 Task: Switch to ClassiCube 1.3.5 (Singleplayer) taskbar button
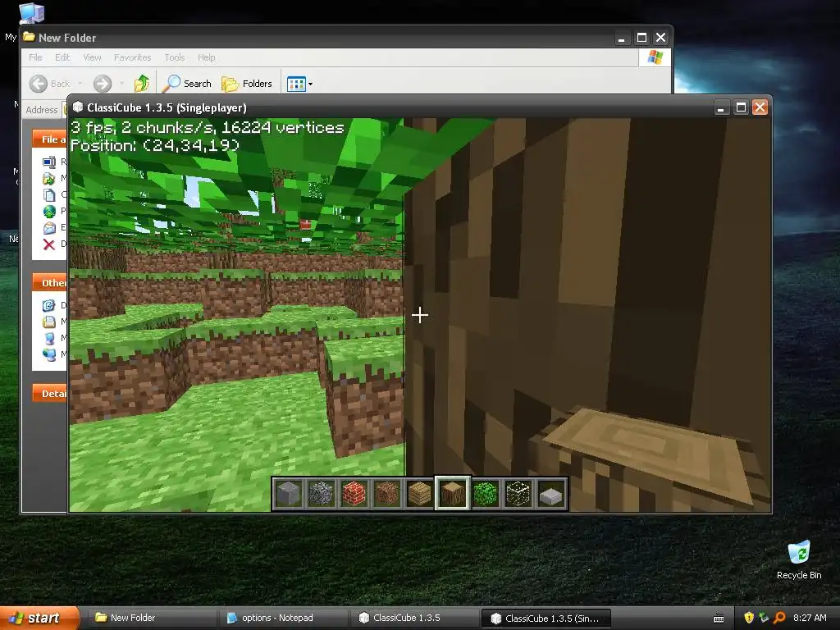point(546,618)
